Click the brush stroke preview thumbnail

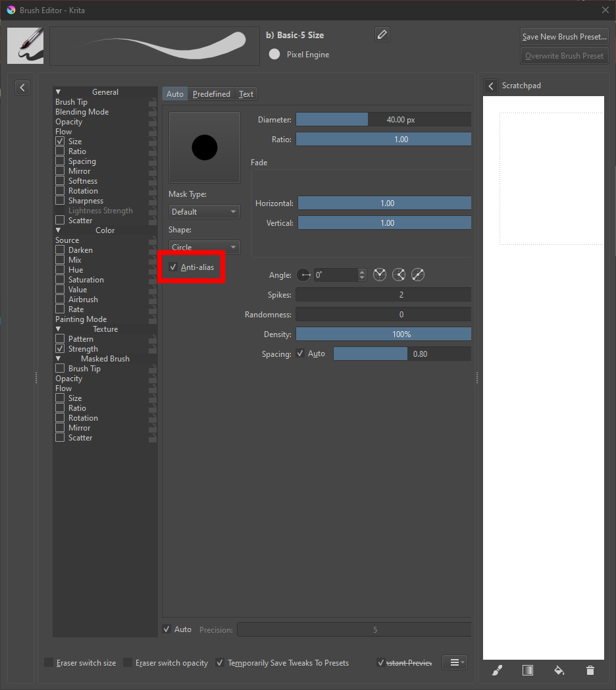click(154, 45)
